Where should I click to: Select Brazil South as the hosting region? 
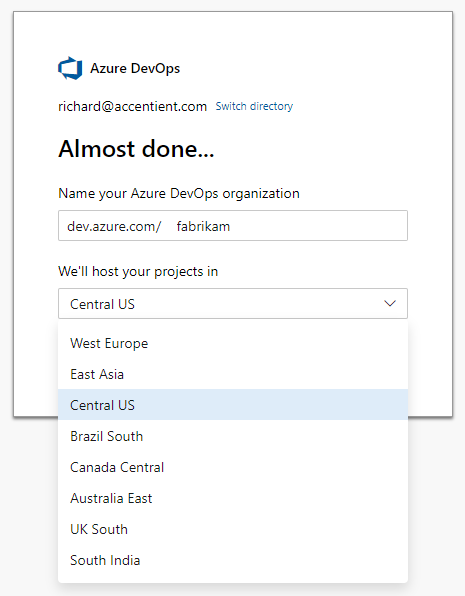coord(233,436)
